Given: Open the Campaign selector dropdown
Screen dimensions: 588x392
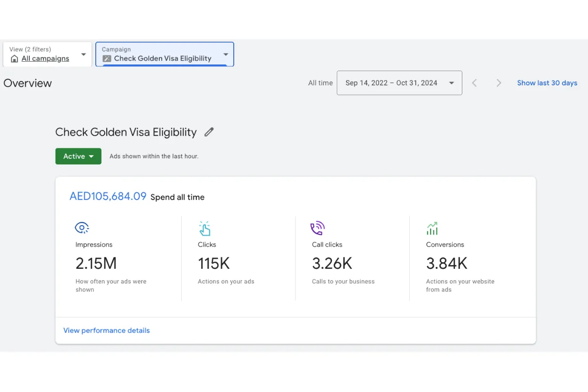Looking at the screenshot, I should 165,54.
